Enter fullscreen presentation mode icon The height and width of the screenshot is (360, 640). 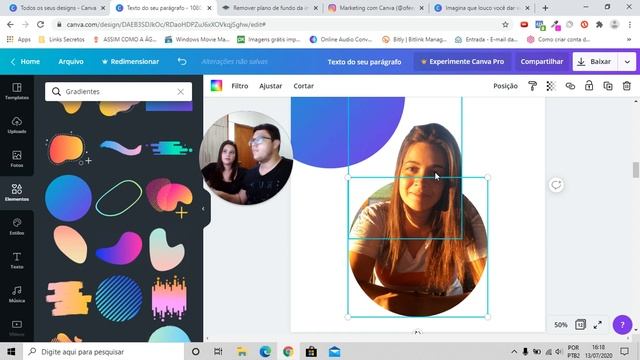click(598, 325)
